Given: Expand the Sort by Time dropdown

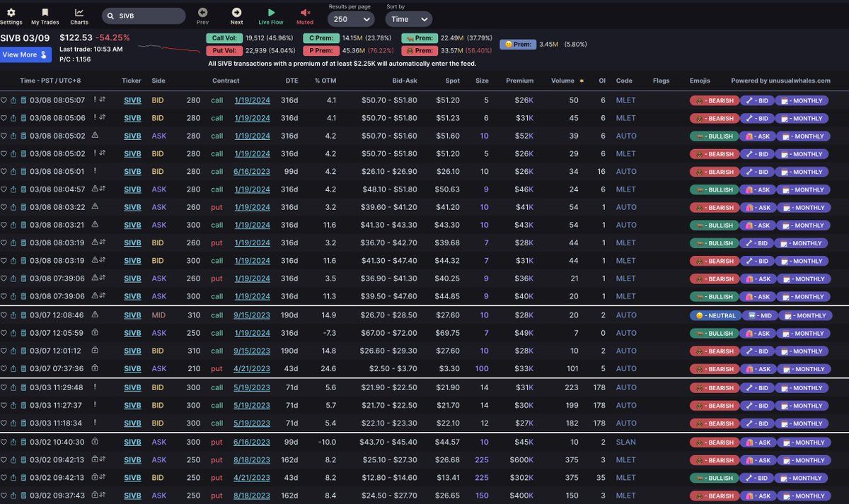Looking at the screenshot, I should (x=410, y=19).
